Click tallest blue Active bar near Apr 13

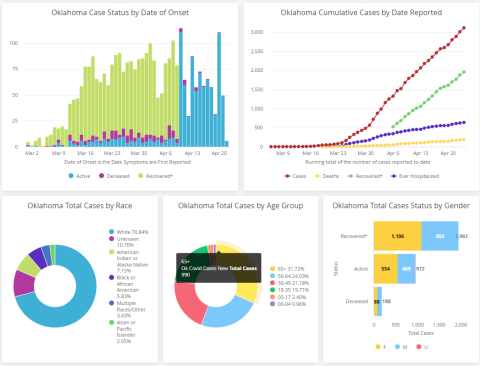[181, 89]
